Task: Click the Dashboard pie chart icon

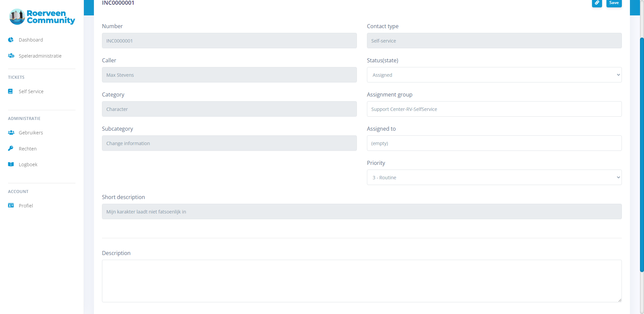Action: [11, 40]
